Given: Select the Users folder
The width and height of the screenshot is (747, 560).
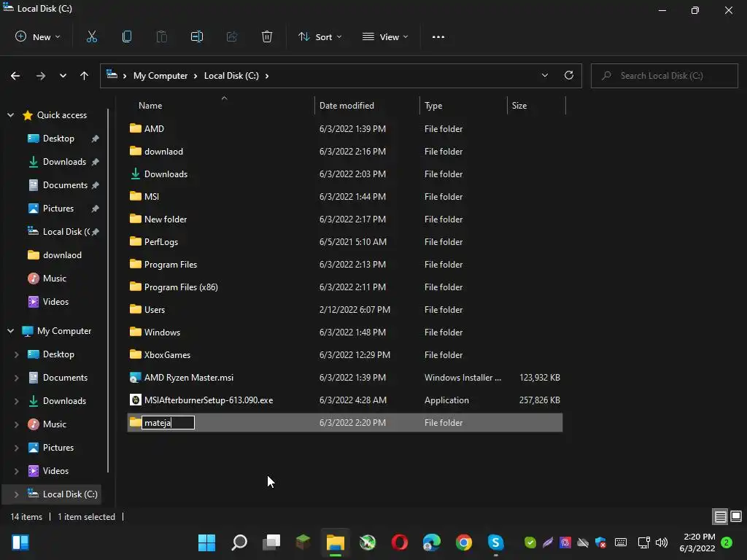Looking at the screenshot, I should 345,309.
